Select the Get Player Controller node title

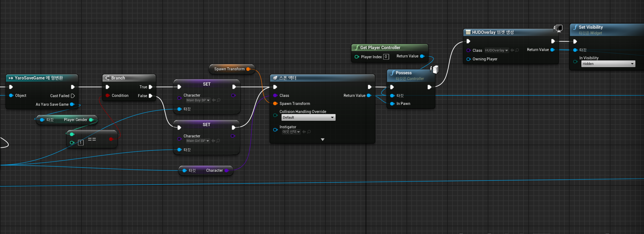point(380,47)
